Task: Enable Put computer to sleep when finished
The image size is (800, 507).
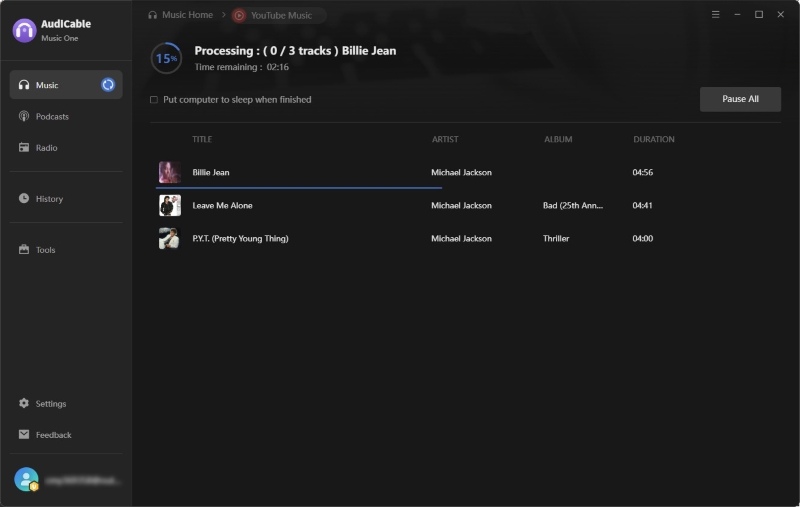Action: (154, 99)
